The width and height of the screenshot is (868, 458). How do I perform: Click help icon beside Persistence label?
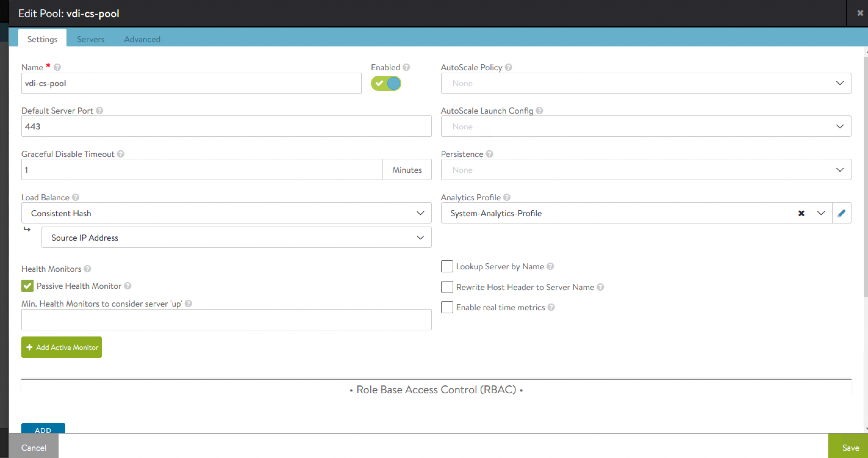(490, 154)
